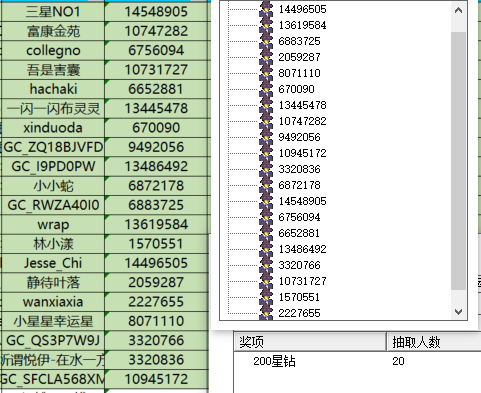Image resolution: width=481 pixels, height=393 pixels.
Task: Click the winner list scroll-up arrow
Action: pos(458,10)
